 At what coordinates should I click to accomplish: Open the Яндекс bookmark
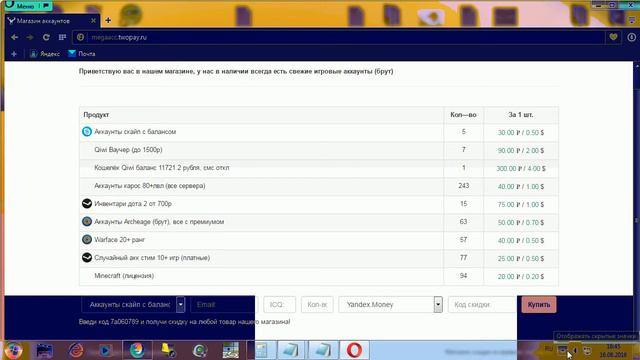[45, 54]
